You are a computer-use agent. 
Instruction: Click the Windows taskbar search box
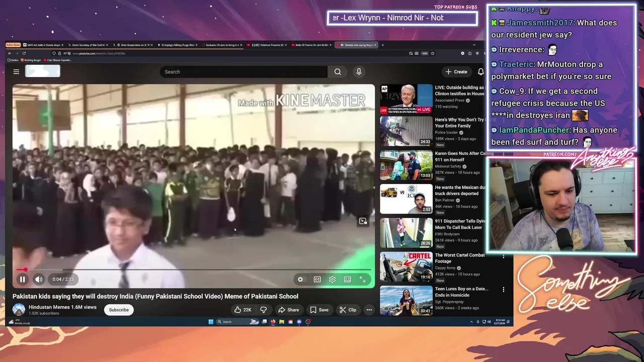tap(238, 322)
